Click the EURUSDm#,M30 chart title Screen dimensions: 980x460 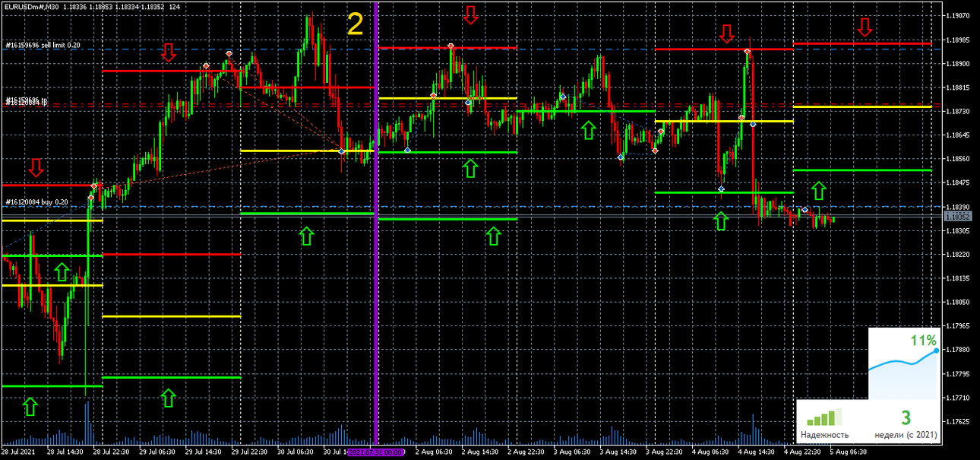click(31, 6)
